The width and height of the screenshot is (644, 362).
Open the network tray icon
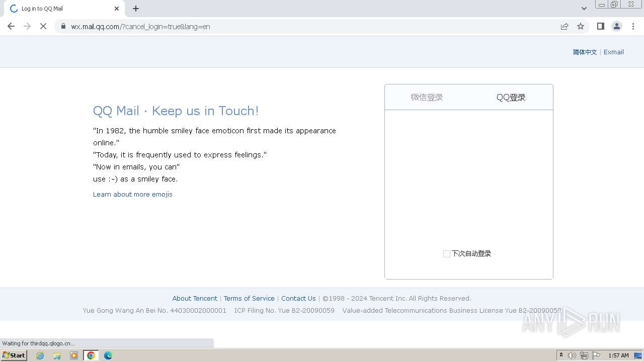click(584, 355)
